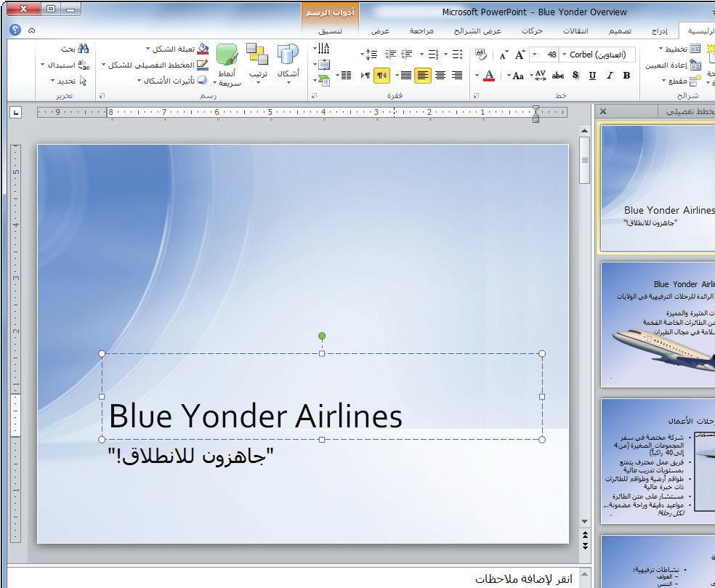Open the Font group dialog launcher

point(476,96)
